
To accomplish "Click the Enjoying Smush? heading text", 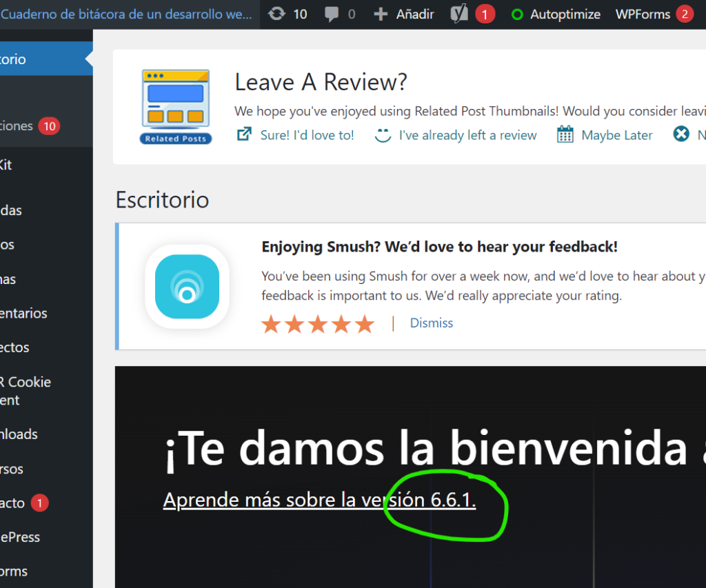I will coord(439,247).
